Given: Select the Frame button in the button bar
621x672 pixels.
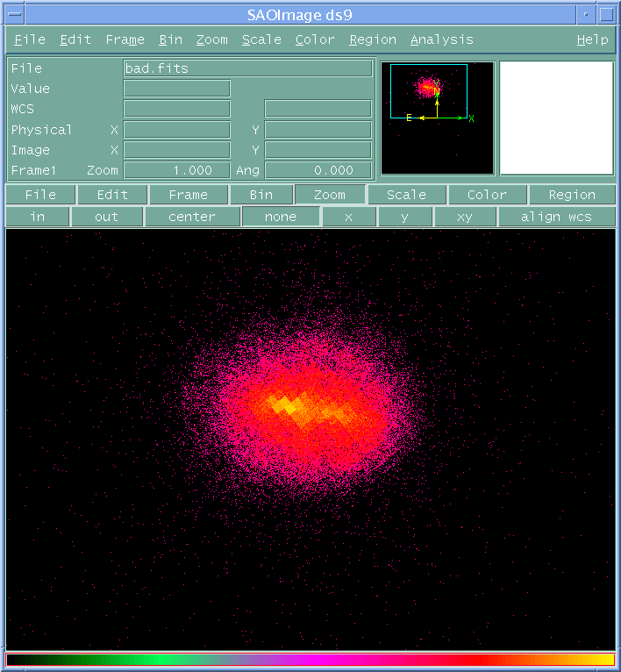Looking at the screenshot, I should pyautogui.click(x=189, y=195).
